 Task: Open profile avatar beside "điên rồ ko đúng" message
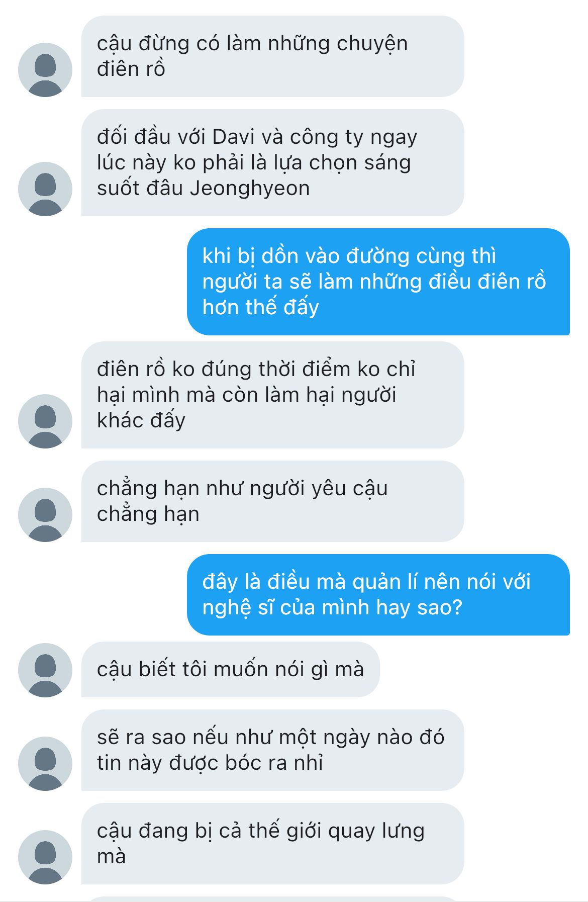pyautogui.click(x=45, y=421)
